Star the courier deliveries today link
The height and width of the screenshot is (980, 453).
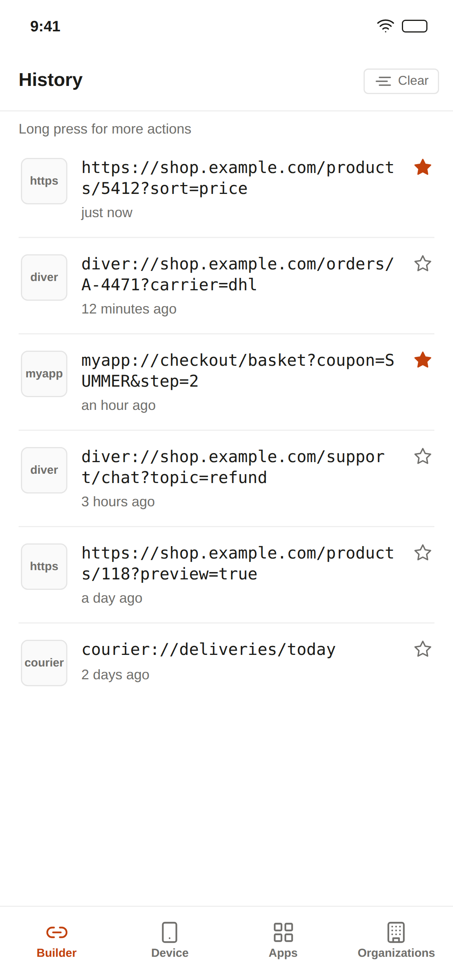[x=422, y=649]
